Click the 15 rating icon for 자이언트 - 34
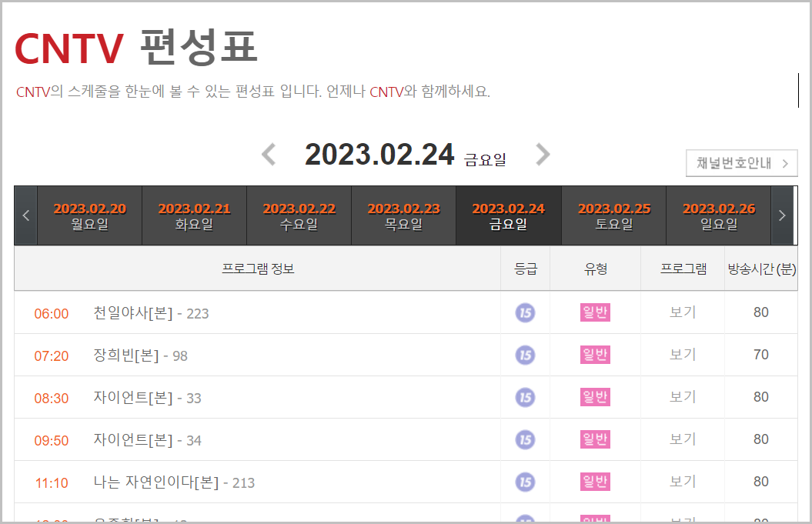The width and height of the screenshot is (812, 524). [525, 440]
